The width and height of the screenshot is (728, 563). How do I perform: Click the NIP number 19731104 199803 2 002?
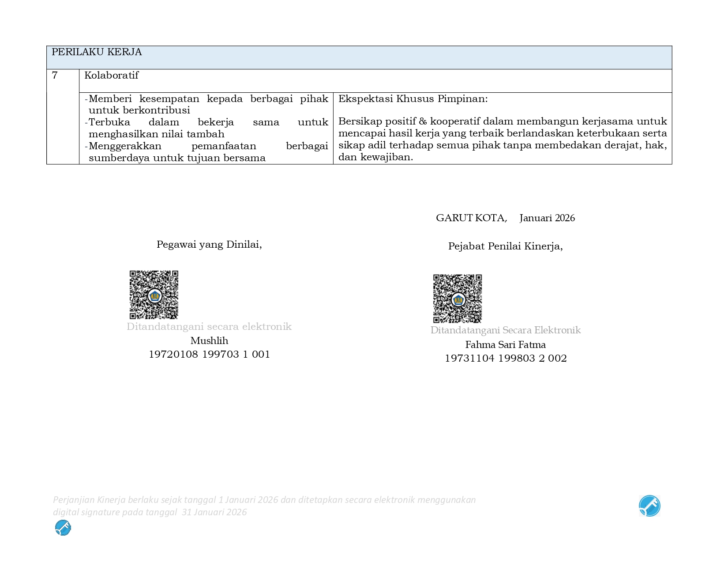tap(505, 359)
